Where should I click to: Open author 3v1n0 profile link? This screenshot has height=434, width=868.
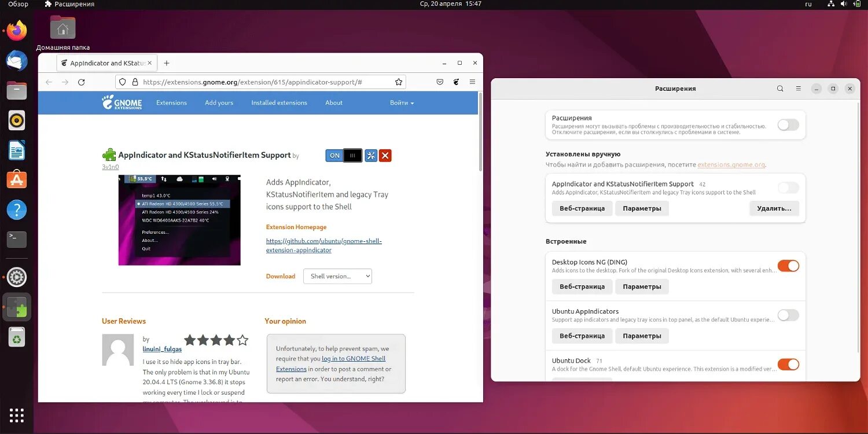tap(111, 167)
